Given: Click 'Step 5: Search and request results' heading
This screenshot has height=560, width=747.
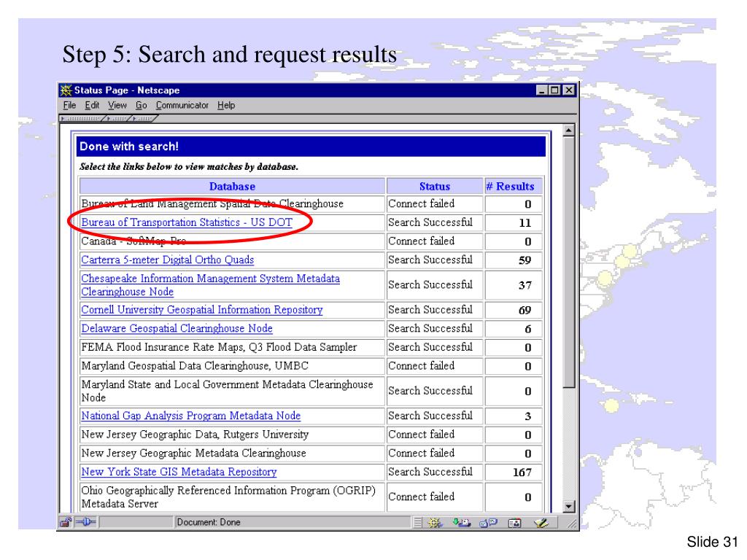Looking at the screenshot, I should (229, 54).
